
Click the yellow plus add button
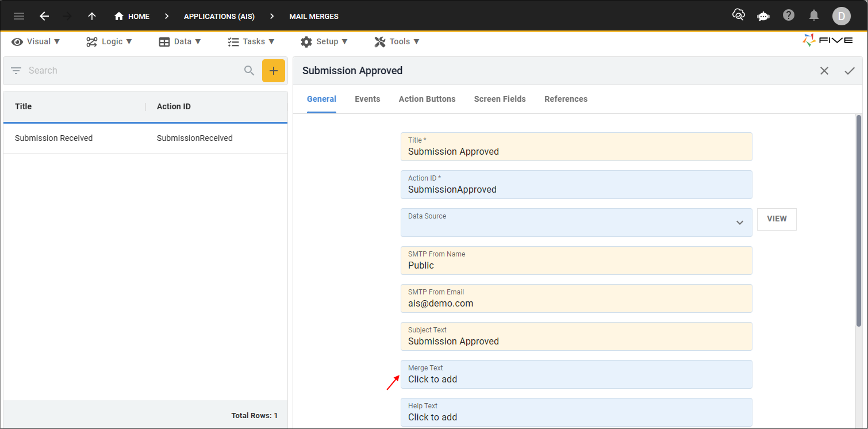click(x=274, y=71)
